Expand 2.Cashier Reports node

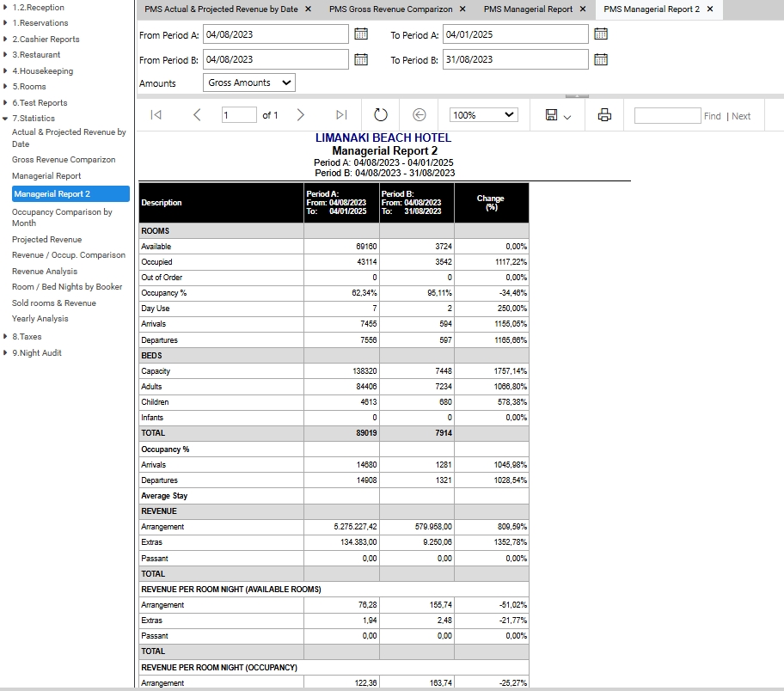click(5, 39)
